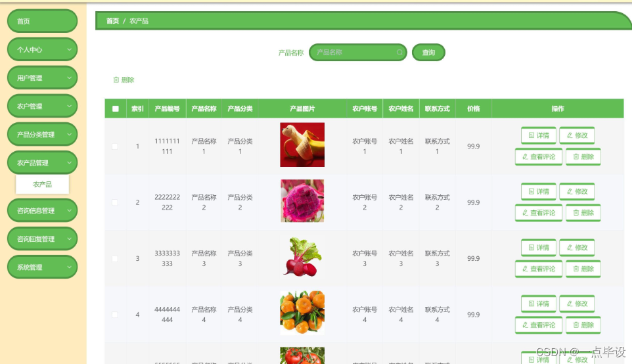Click the 查询 search button
This screenshot has height=364, width=636.
[428, 53]
